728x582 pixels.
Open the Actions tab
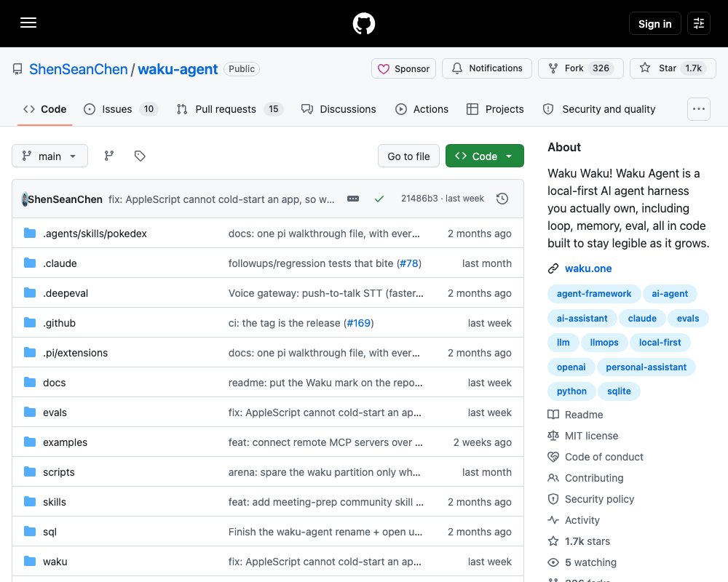422,109
